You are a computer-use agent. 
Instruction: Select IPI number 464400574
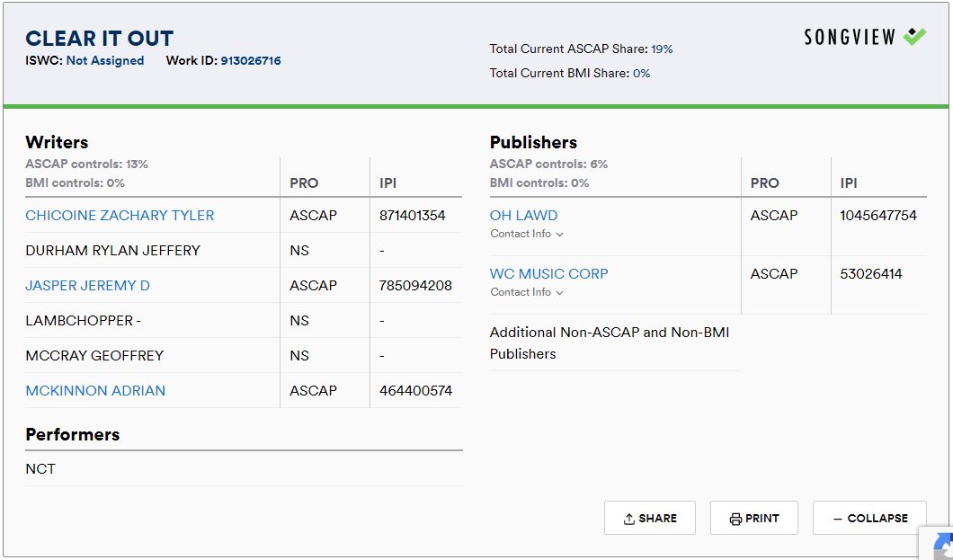tap(415, 390)
